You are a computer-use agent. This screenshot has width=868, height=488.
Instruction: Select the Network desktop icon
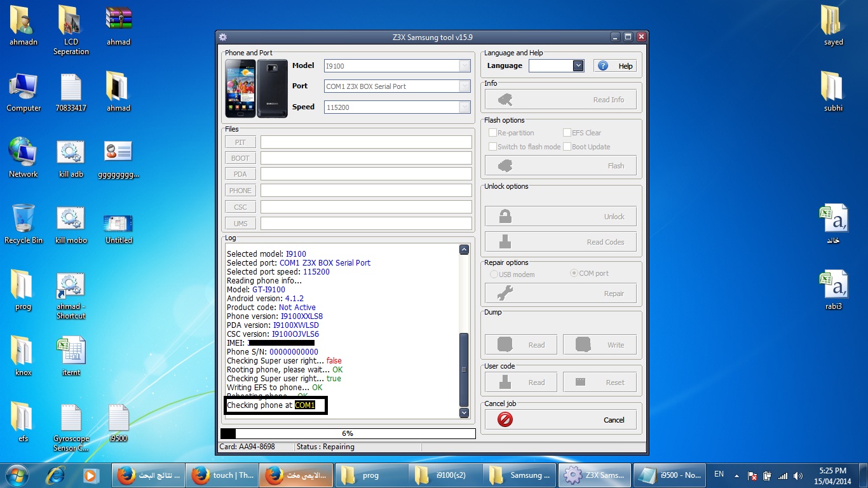24,158
